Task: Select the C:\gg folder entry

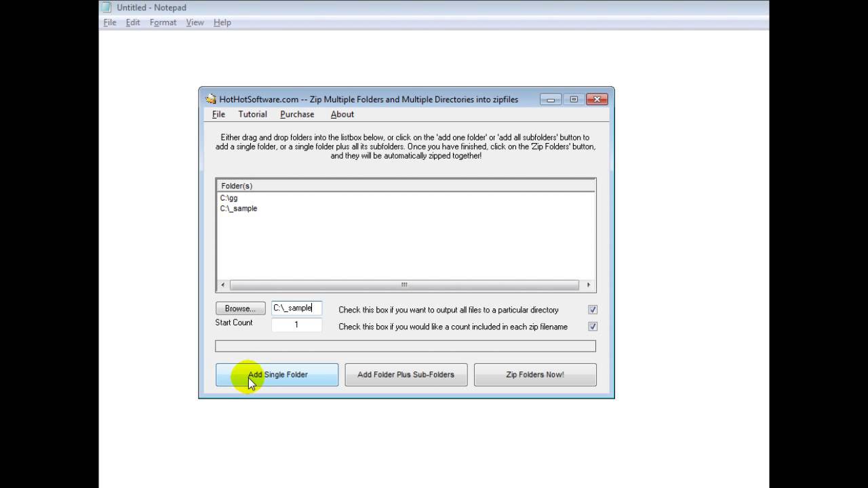Action: coord(229,198)
